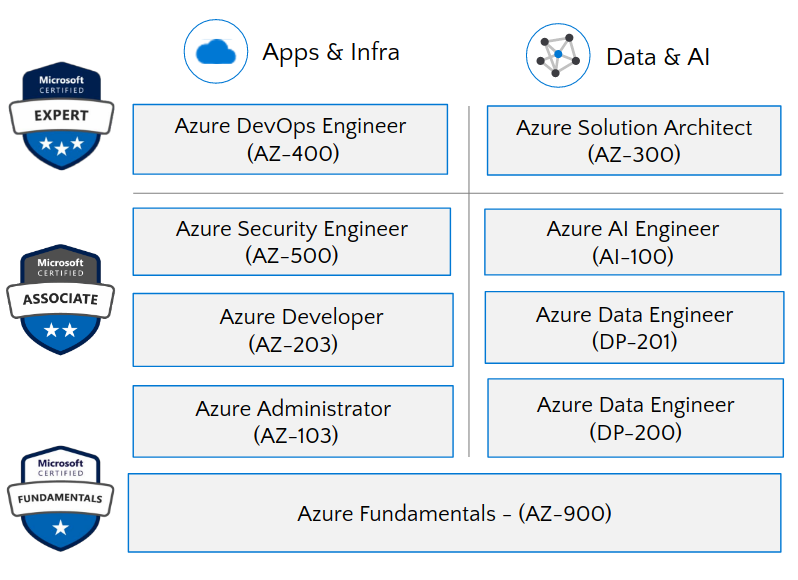
Task: Select Azure Solution Architect (AZ-300) box
Action: point(634,140)
